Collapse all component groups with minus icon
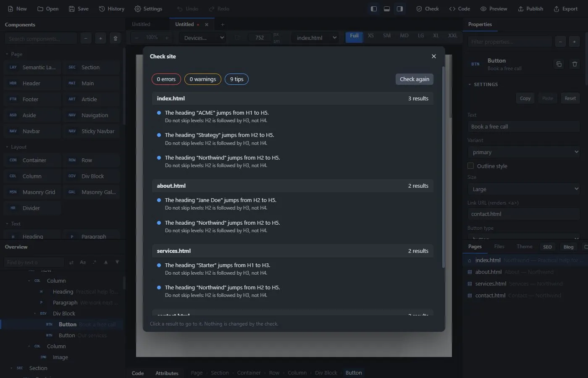 click(x=86, y=38)
